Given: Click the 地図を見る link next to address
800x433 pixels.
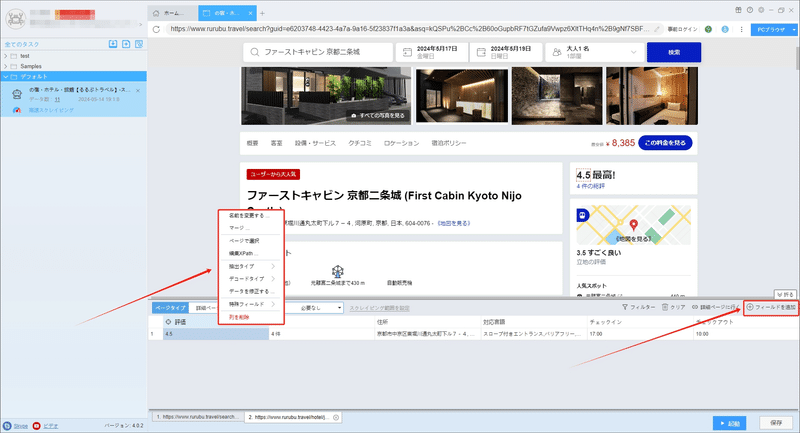Looking at the screenshot, I should tap(454, 223).
